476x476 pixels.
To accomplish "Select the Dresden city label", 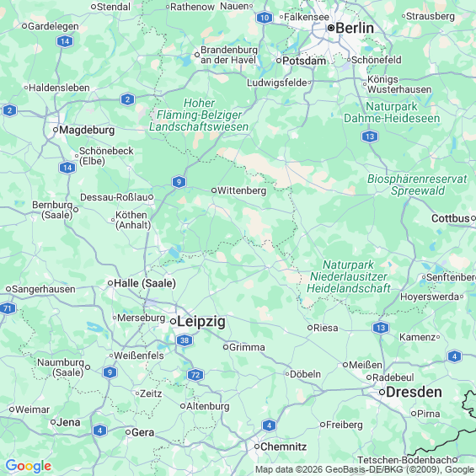I will click(x=414, y=392).
